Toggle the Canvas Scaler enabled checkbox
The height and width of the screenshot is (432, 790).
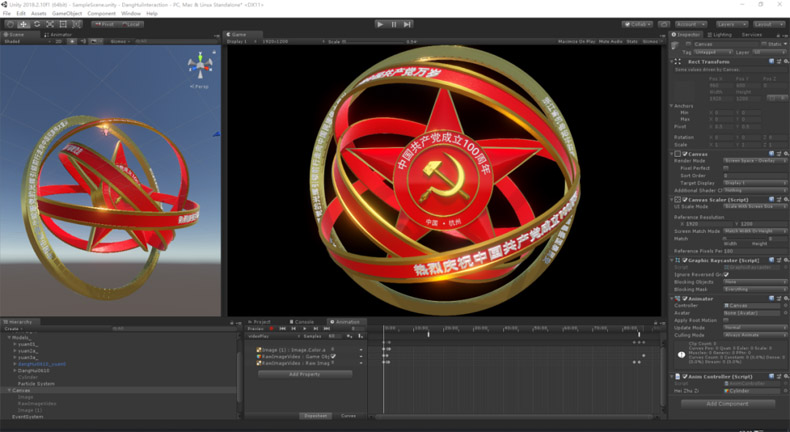coord(685,200)
